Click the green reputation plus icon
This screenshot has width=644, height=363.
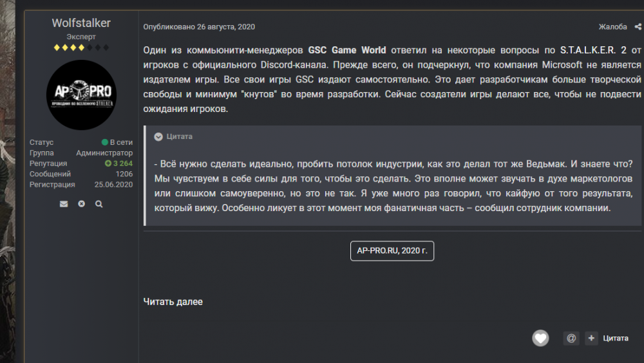(x=108, y=163)
